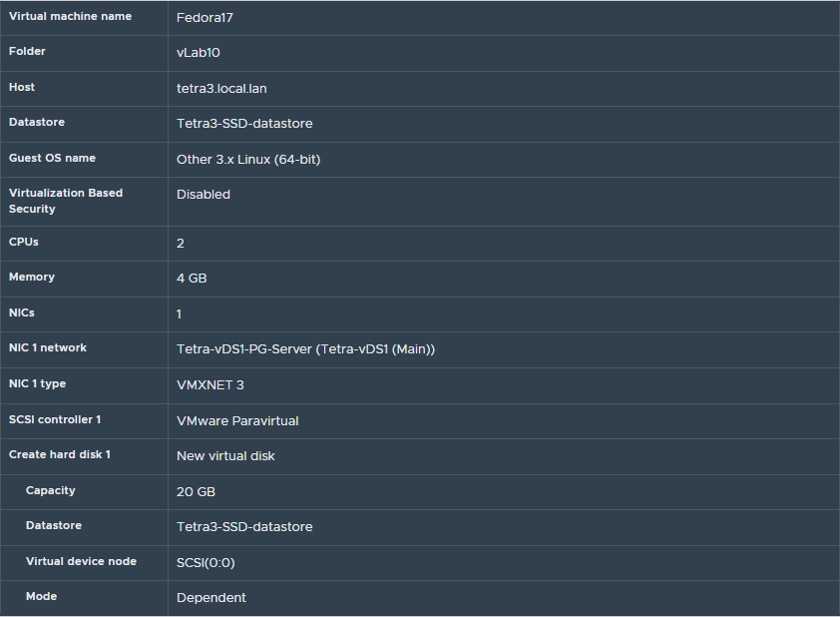Click the NICs row label

pos(22,312)
